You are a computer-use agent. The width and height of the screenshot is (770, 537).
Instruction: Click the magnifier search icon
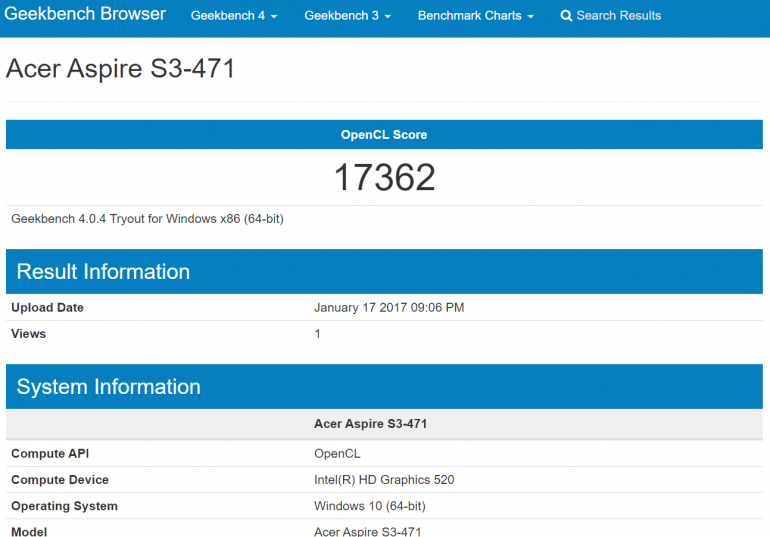click(x=566, y=16)
